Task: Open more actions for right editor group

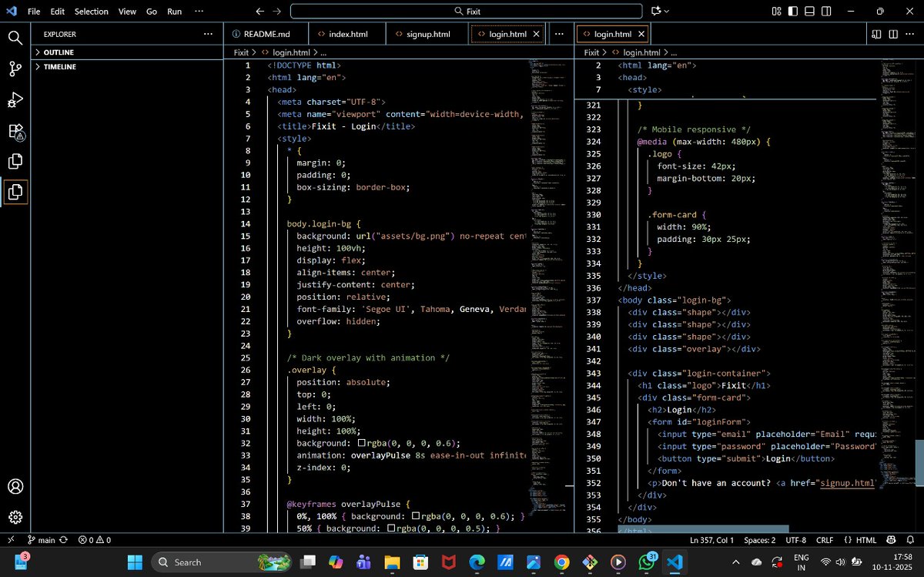Action: tap(909, 34)
